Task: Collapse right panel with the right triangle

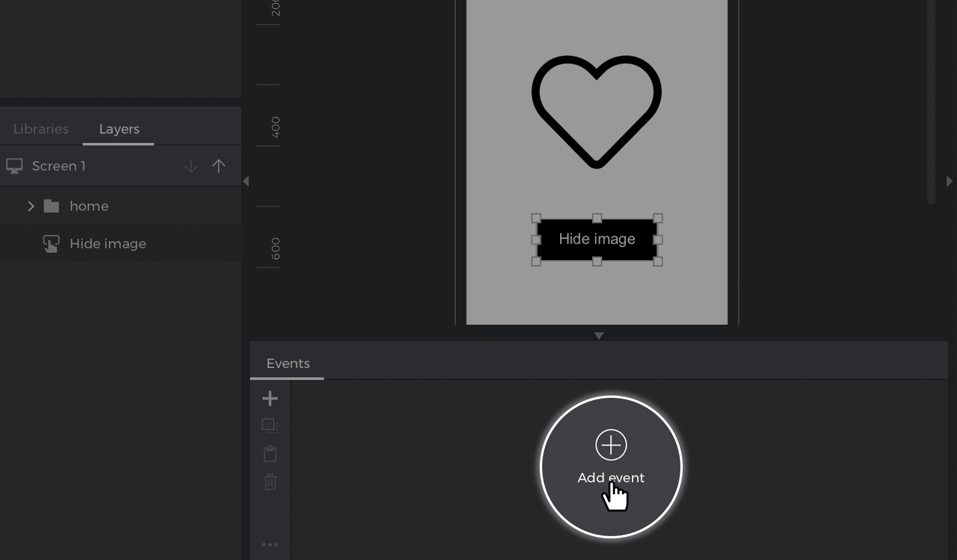Action: pyautogui.click(x=949, y=181)
